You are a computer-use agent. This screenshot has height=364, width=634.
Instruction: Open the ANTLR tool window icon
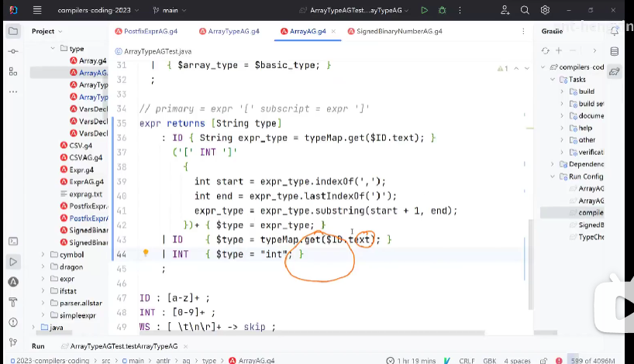point(13,282)
